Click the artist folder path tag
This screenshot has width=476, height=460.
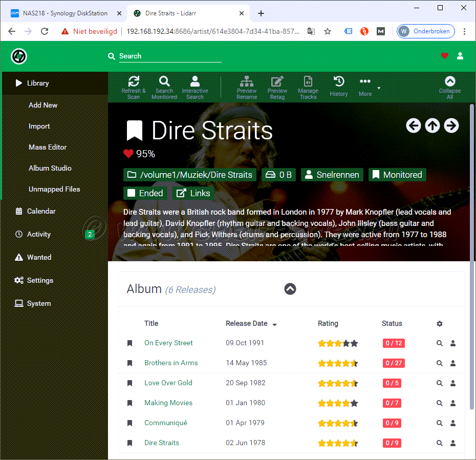pyautogui.click(x=190, y=175)
